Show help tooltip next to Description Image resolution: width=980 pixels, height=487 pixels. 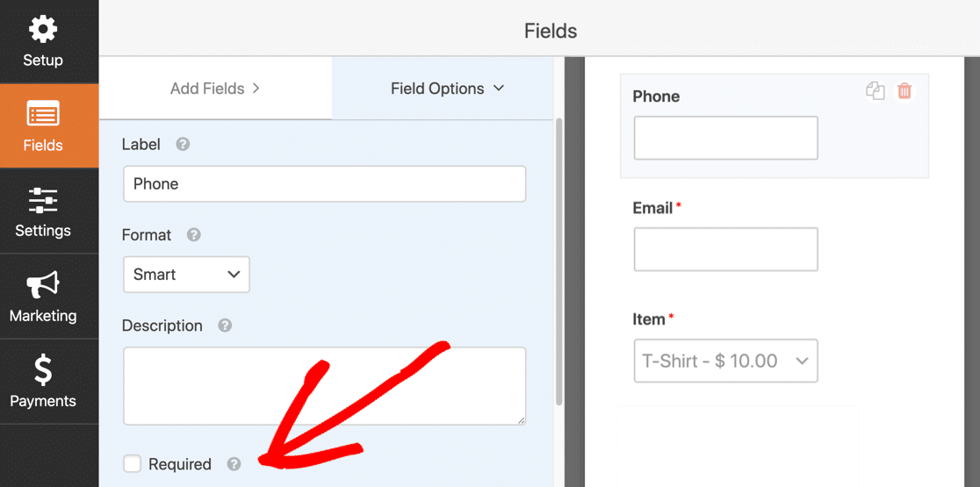225,326
